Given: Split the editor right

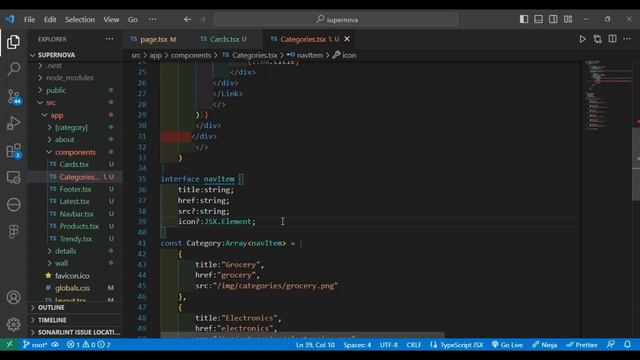Looking at the screenshot, I should (x=612, y=39).
